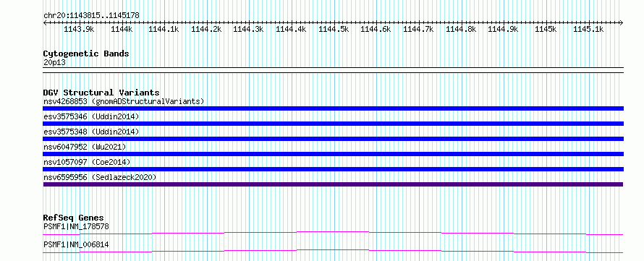Image resolution: width=644 pixels, height=261 pixels.
Task: Click the 1144.3k ruler tick label
Action: click(x=248, y=29)
